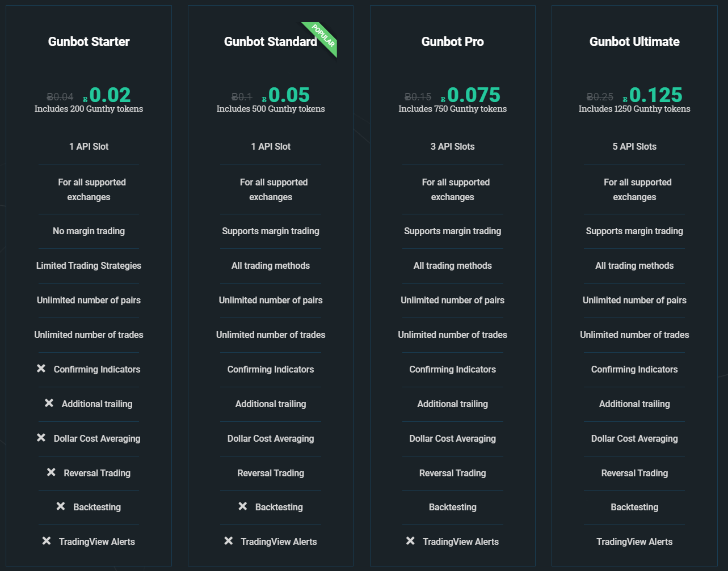Click the 0.02 Starter price
Image resolution: width=728 pixels, height=571 pixels.
[110, 95]
